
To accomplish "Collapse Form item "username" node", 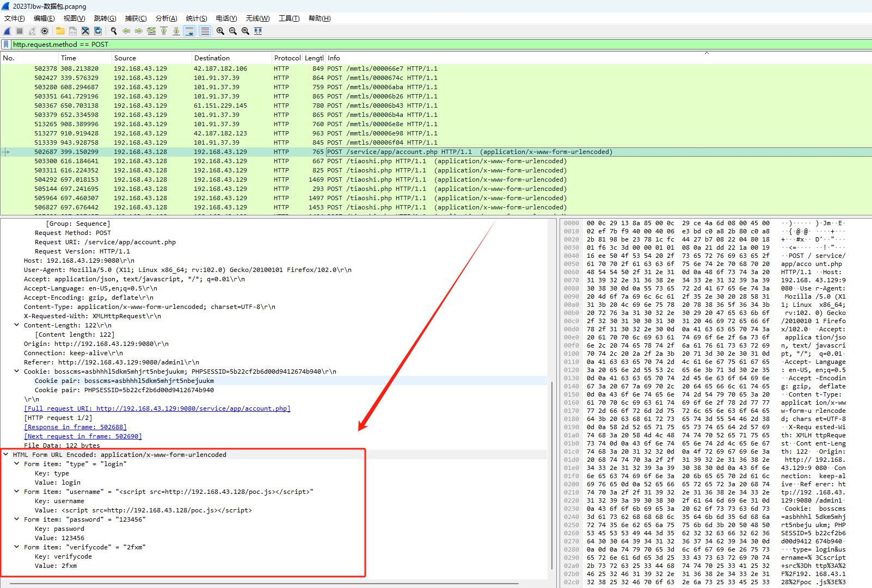I will (17, 492).
